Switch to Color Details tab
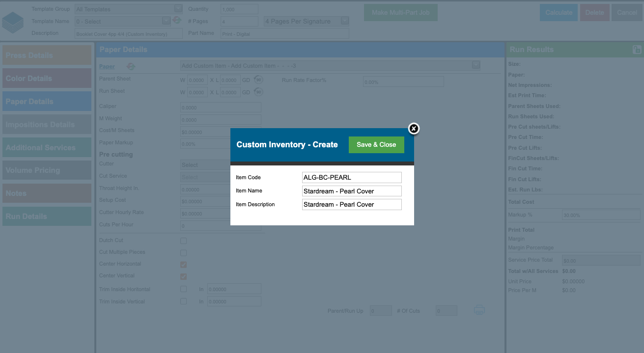This screenshot has width=644, height=353. pos(47,78)
